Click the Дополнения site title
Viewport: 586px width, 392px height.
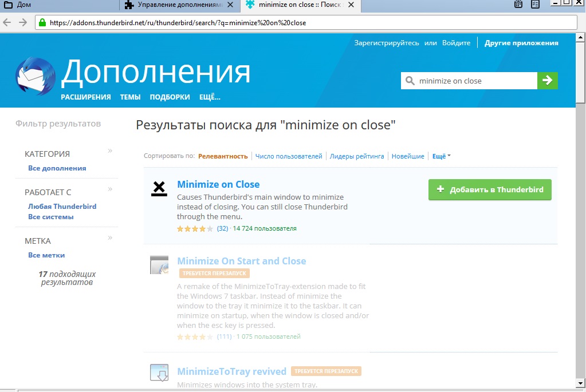(x=155, y=72)
